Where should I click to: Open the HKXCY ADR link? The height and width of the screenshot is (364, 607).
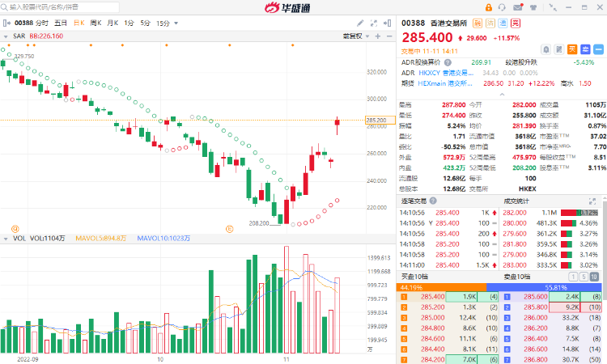[446, 73]
